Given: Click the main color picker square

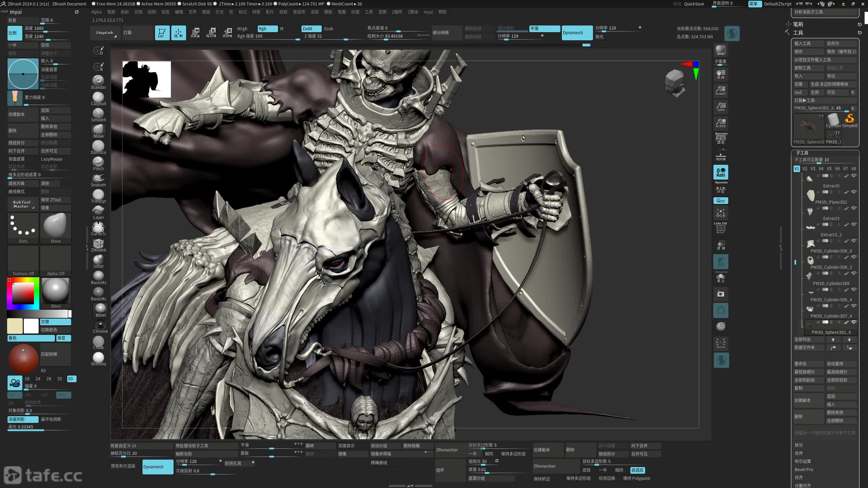Looking at the screenshot, I should pos(23,293).
